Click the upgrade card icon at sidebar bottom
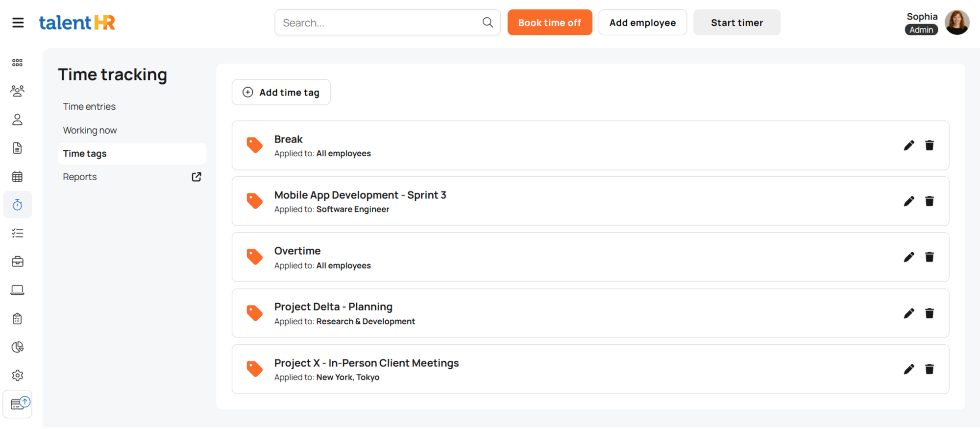 [18, 404]
